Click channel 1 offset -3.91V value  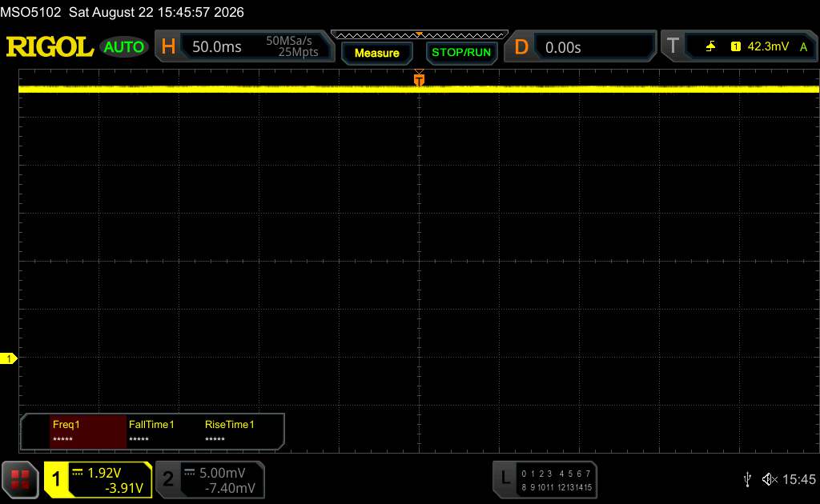pyautogui.click(x=124, y=488)
